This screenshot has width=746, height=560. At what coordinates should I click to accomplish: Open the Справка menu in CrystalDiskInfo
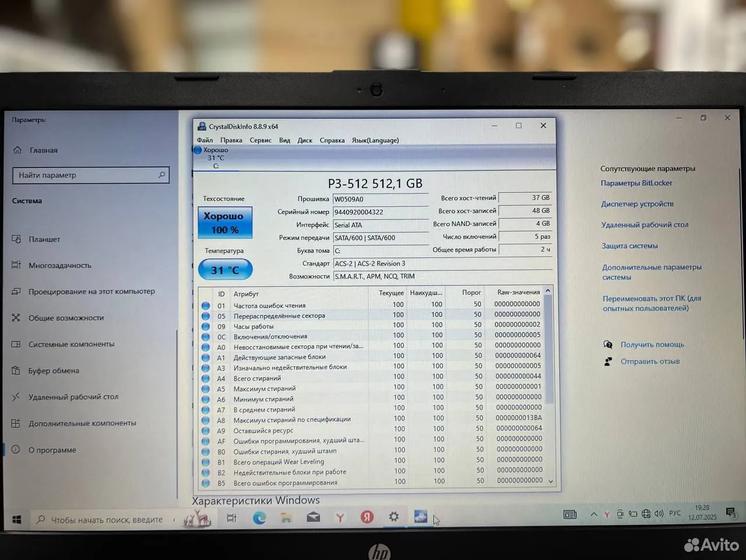332,140
